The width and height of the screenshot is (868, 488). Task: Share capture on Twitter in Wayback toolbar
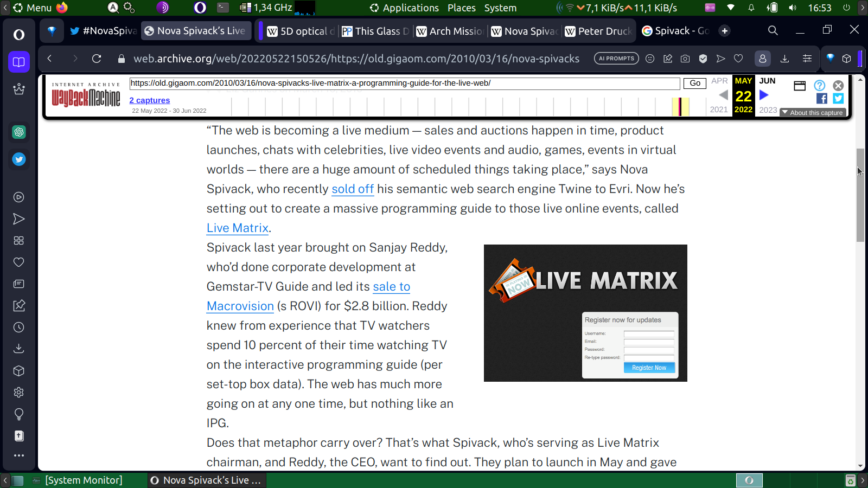[838, 98]
